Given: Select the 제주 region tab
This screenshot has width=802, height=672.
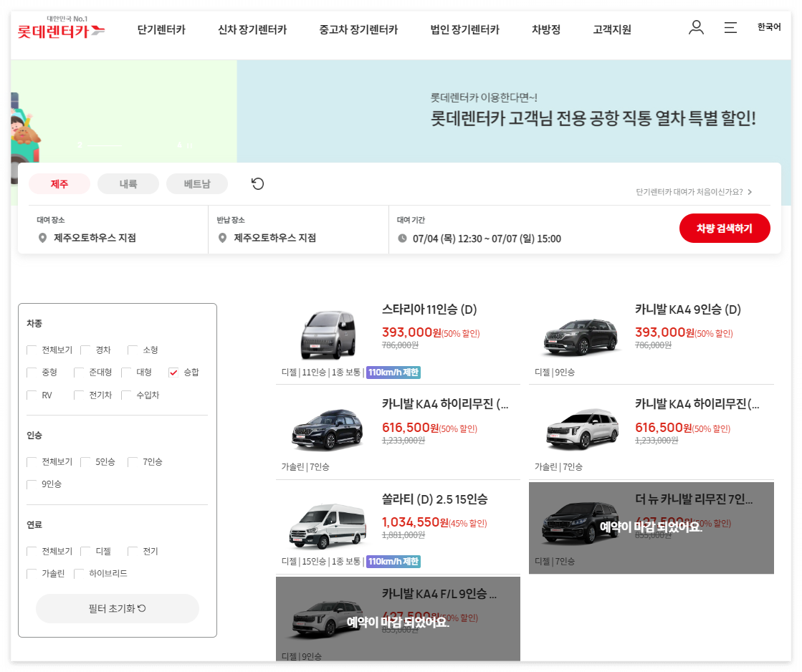Looking at the screenshot, I should coord(59,183).
